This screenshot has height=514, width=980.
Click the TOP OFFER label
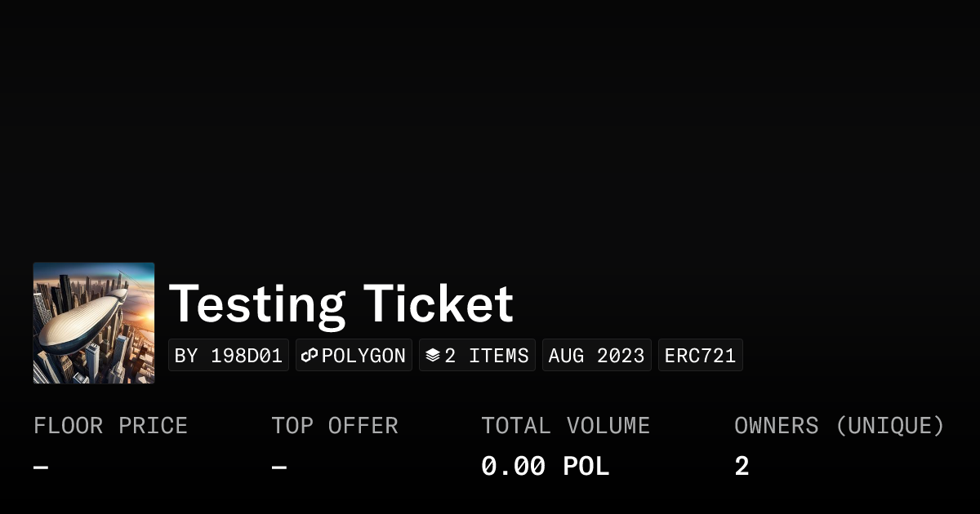tap(335, 426)
